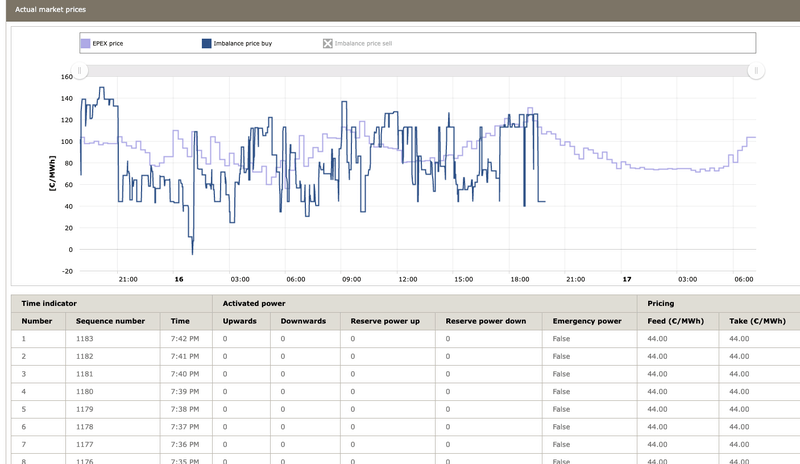Click the Pricing group header
Screen dimensions: 800x464
(x=660, y=302)
